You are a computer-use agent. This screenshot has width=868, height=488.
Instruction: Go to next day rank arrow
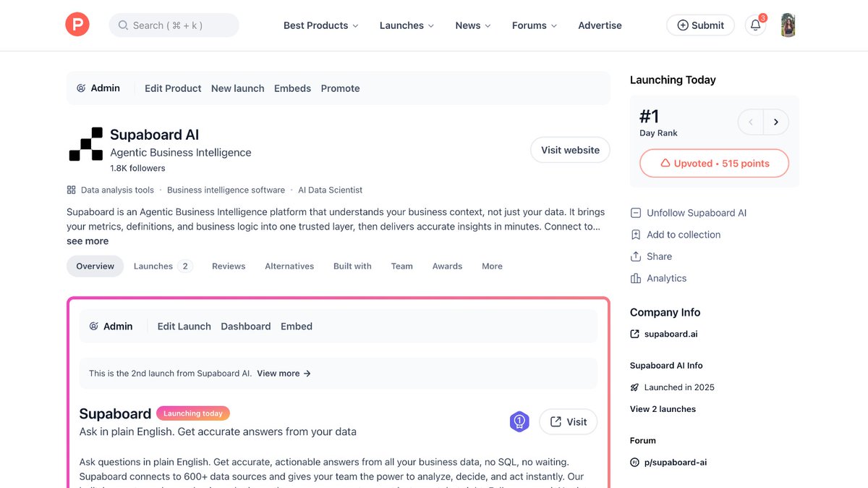[x=776, y=122]
